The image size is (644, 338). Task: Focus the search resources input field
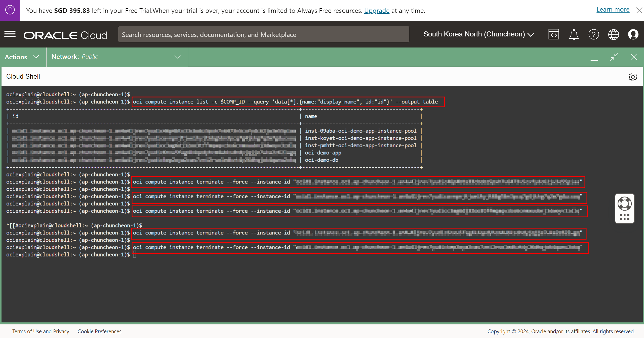[x=263, y=34]
